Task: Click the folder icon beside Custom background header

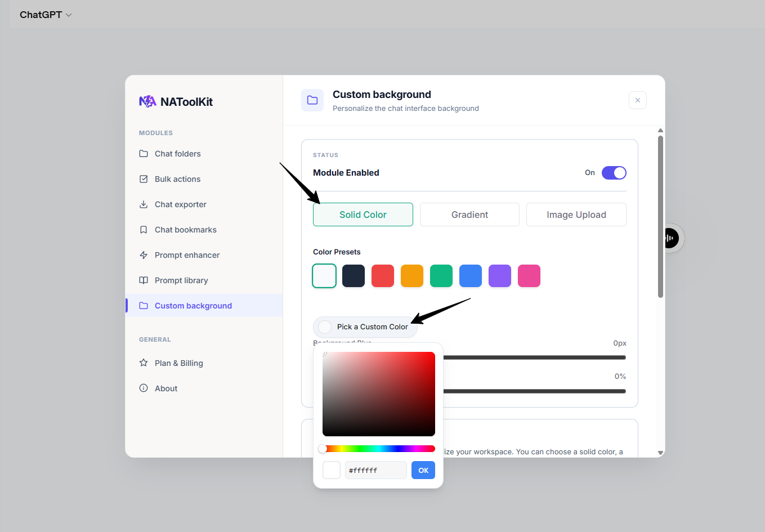Action: click(x=312, y=100)
